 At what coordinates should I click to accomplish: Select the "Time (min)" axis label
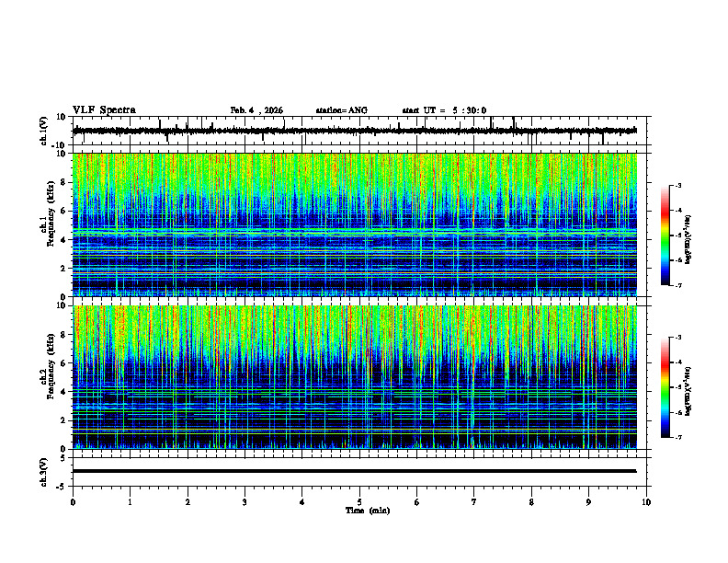(x=368, y=511)
